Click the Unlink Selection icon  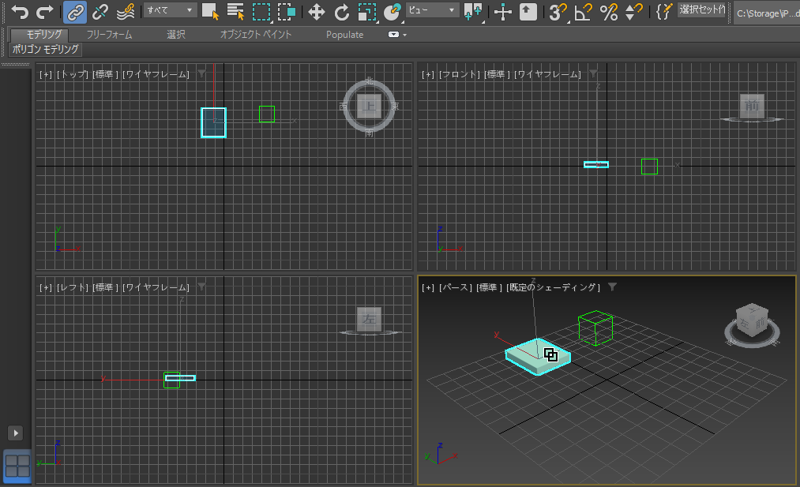click(100, 12)
